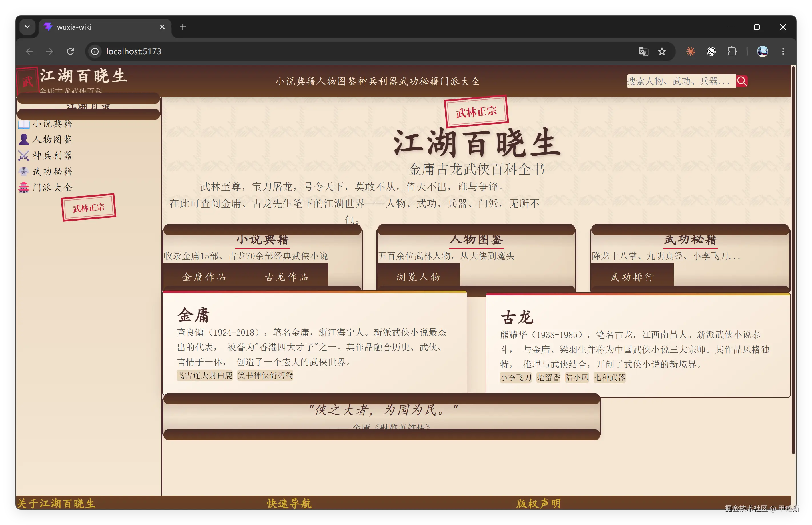
Task: Click the red 武 seal logo
Action: (x=27, y=81)
